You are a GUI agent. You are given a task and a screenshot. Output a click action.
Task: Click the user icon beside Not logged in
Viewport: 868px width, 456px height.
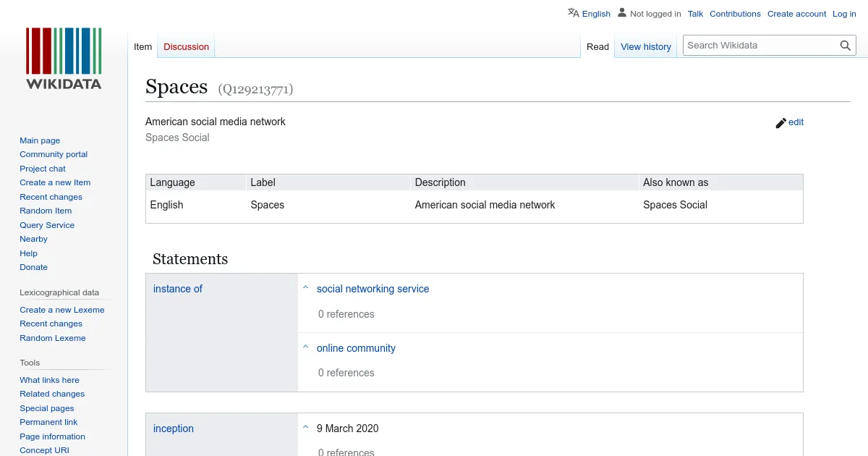[622, 13]
